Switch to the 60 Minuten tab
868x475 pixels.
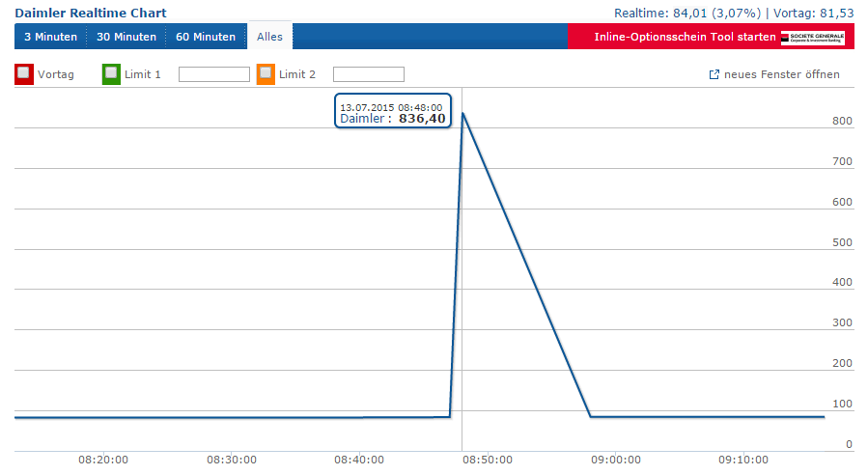click(206, 37)
